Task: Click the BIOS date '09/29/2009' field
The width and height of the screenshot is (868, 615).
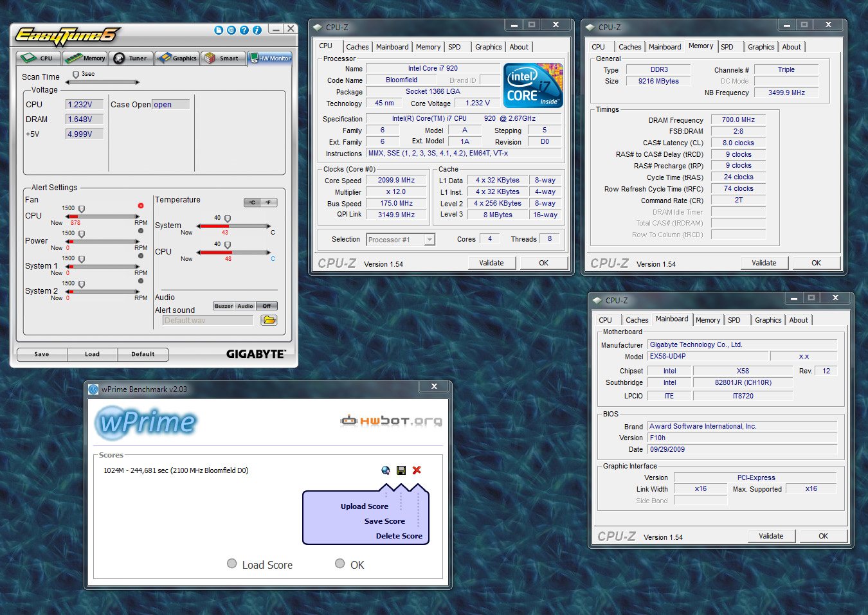Action: (743, 449)
